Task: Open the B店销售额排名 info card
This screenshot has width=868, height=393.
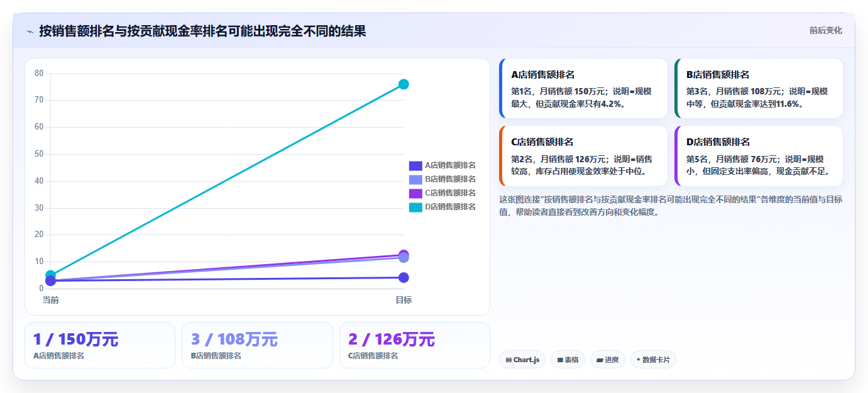Action: [x=759, y=89]
